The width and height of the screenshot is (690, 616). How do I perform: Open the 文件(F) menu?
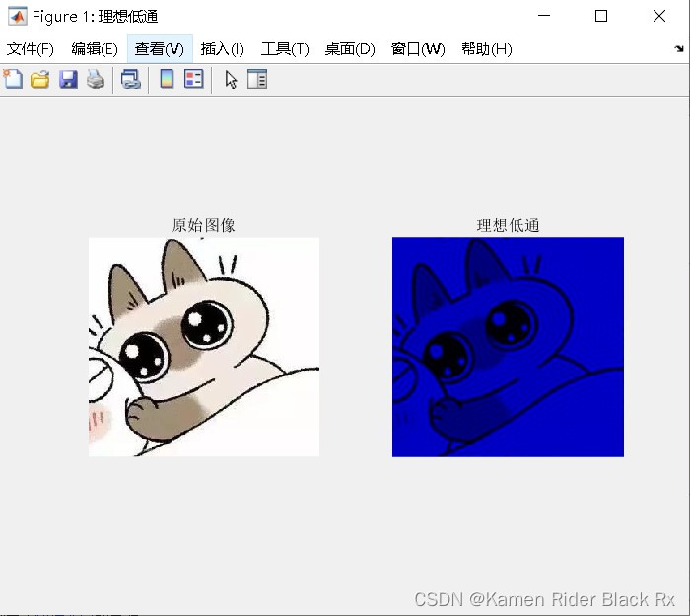coord(30,49)
